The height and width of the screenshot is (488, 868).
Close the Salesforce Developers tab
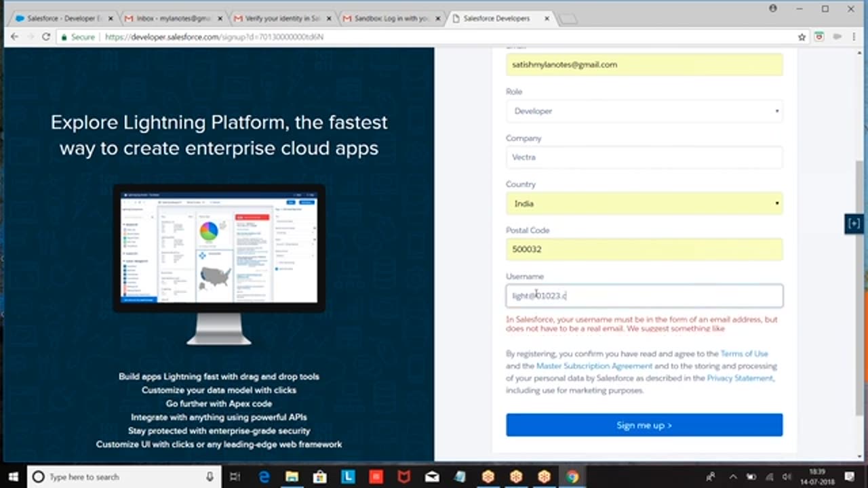tap(547, 18)
